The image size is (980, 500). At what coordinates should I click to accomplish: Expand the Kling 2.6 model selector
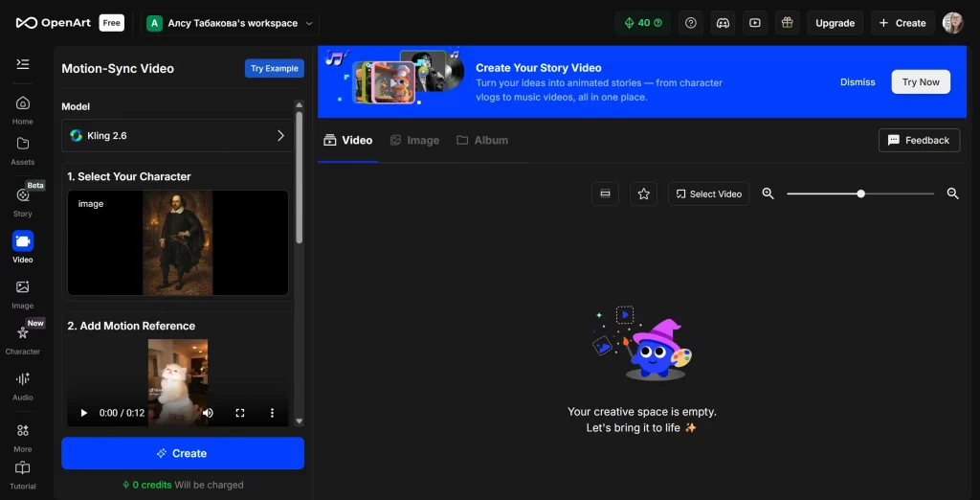tap(177, 135)
